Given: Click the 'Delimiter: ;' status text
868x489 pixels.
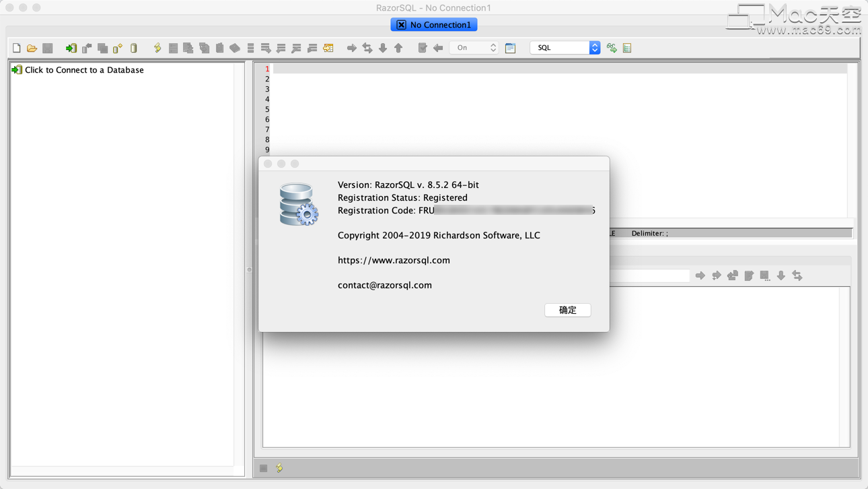Looking at the screenshot, I should click(650, 233).
